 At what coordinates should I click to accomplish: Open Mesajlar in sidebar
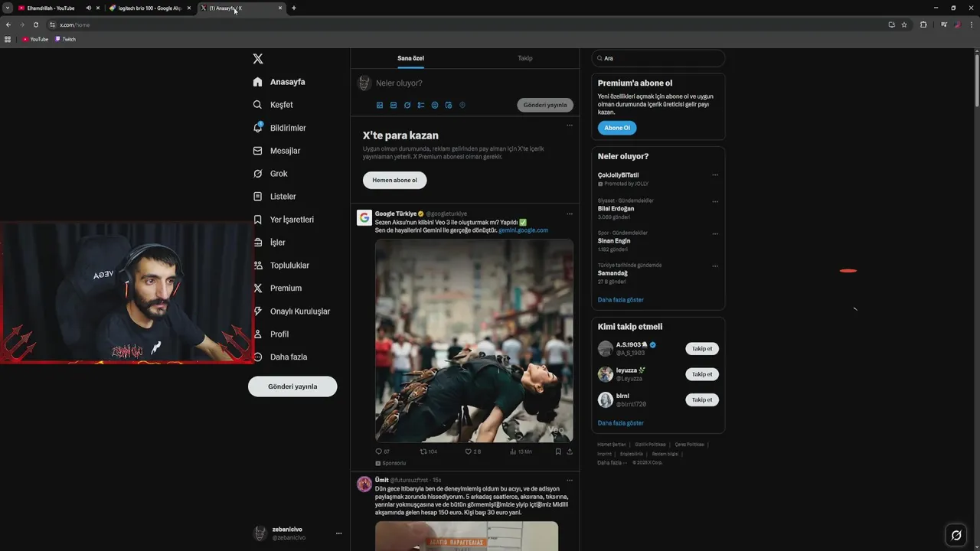(x=276, y=151)
